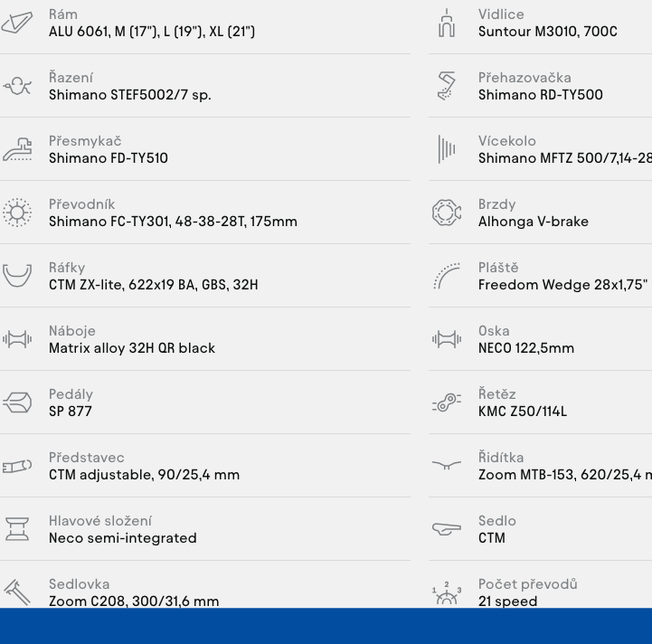Screen dimensions: 652x644
Task: Click the 'Přehazovačka' label
Action: click(x=524, y=78)
